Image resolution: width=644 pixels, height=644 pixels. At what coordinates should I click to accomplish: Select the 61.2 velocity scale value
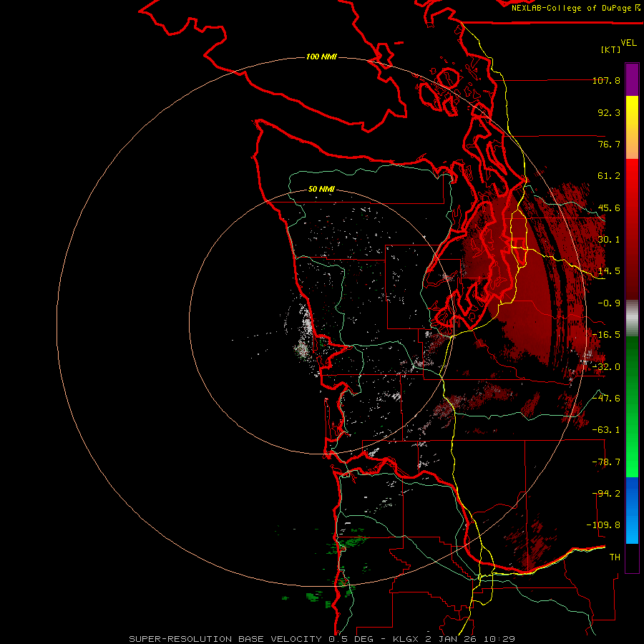[609, 176]
